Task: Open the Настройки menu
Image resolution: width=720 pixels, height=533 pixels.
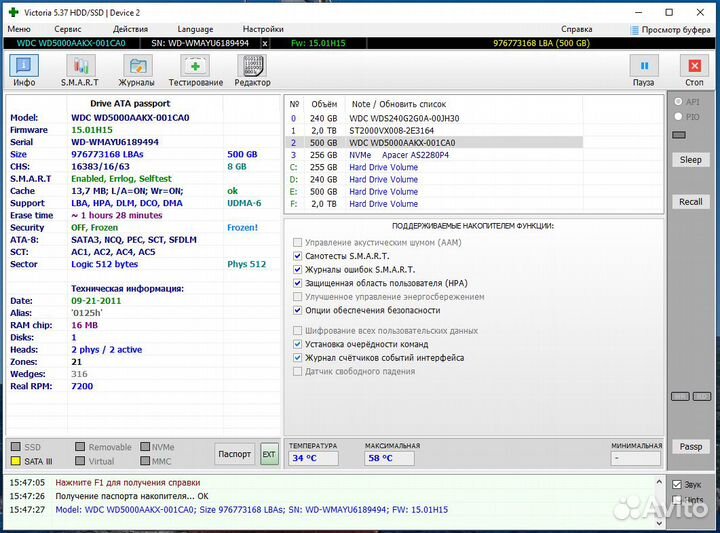Action: 263,29
